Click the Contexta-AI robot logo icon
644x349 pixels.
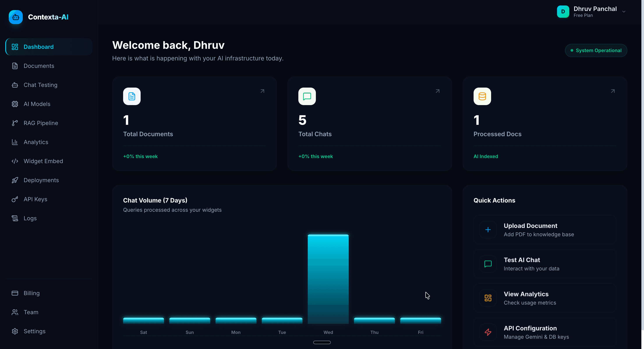[x=16, y=17]
